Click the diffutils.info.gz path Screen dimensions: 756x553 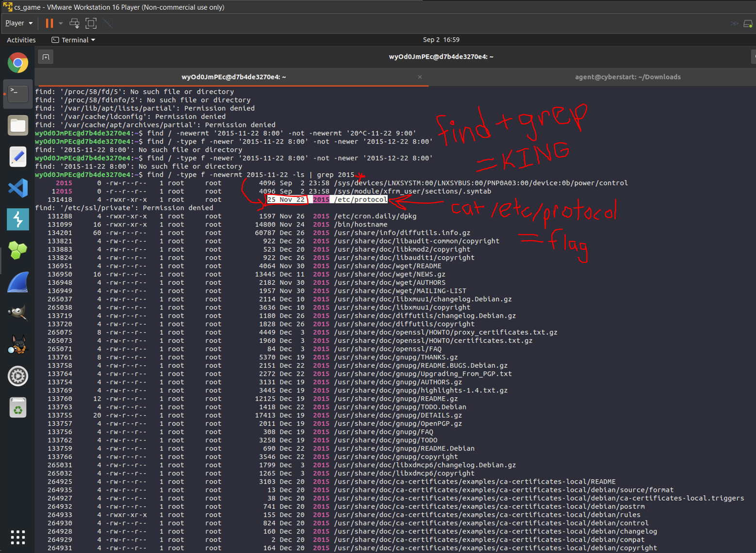click(402, 233)
